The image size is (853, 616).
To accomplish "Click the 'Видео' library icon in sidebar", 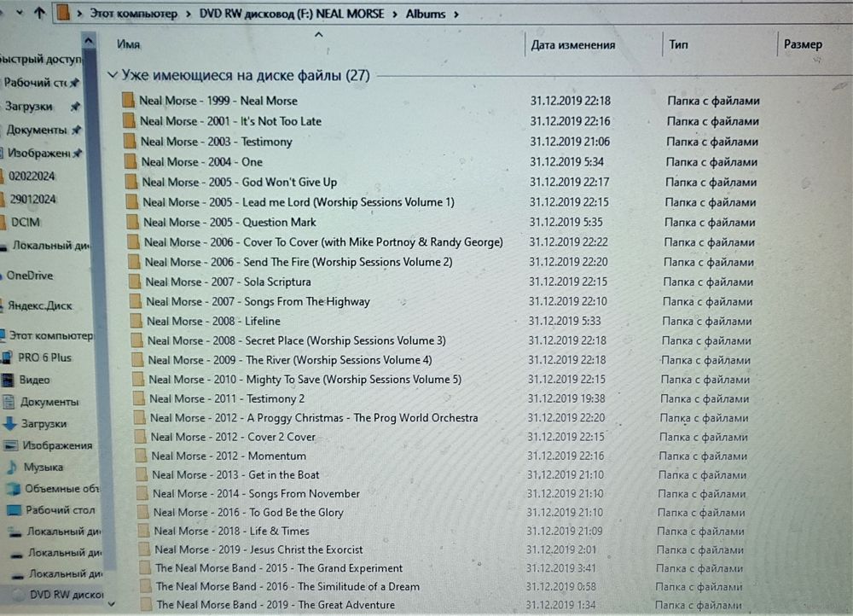I will [9, 380].
